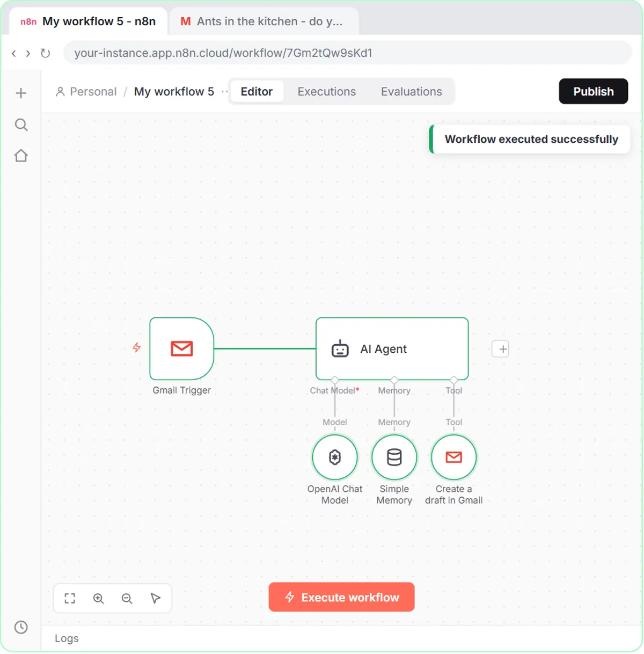Click the browser back arrow

pyautogui.click(x=14, y=53)
